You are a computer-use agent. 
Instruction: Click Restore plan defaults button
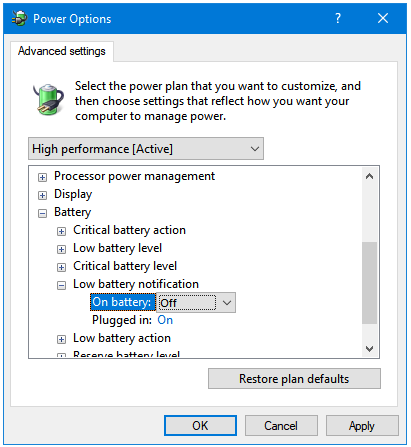click(294, 379)
